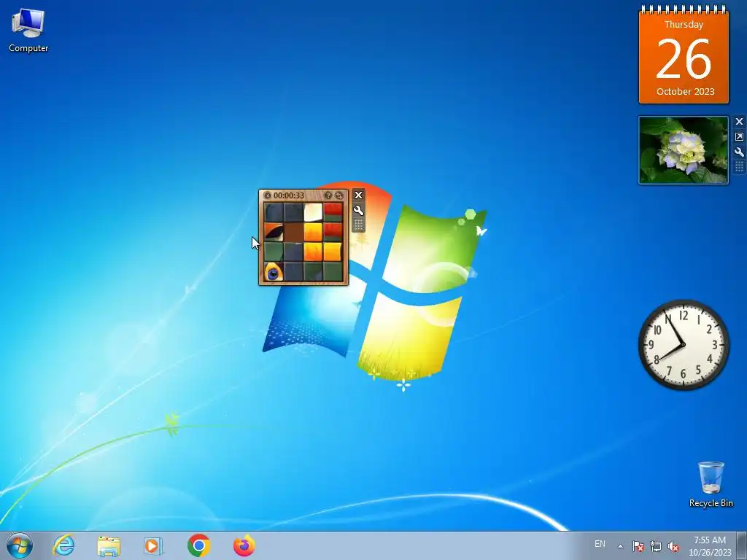747x560 pixels.
Task: Click the orange and black beak puzzle tile
Action: point(274,233)
